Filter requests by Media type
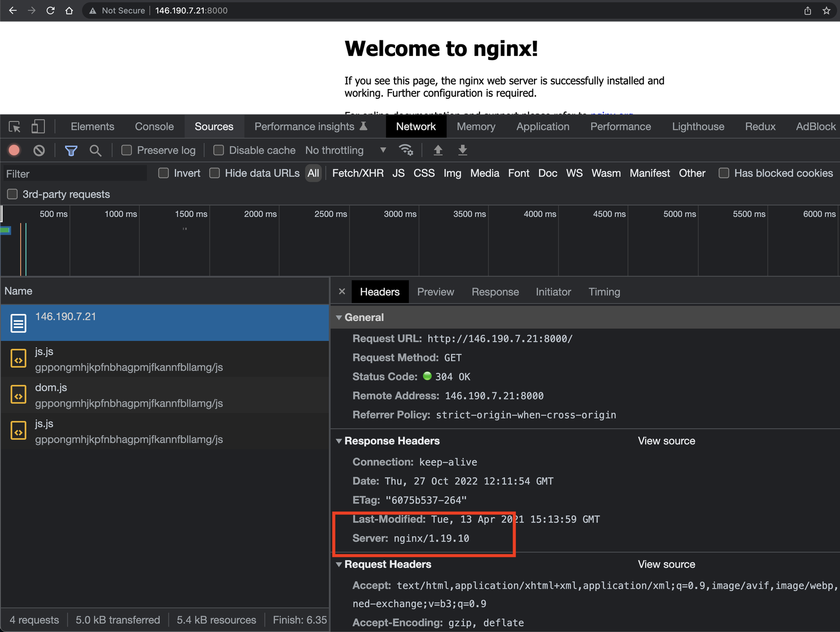 485,173
